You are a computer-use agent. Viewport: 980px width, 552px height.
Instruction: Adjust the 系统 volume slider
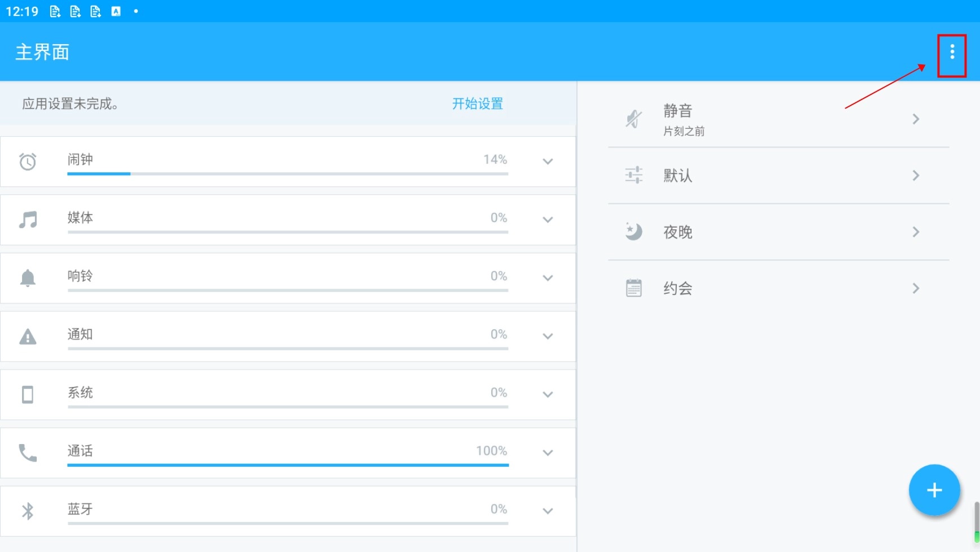pyautogui.click(x=288, y=407)
